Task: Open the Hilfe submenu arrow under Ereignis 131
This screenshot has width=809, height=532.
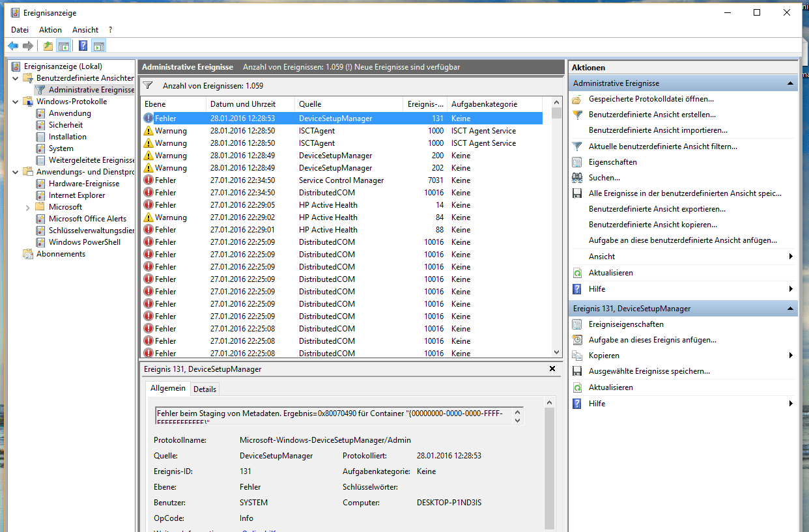Action: pos(791,404)
